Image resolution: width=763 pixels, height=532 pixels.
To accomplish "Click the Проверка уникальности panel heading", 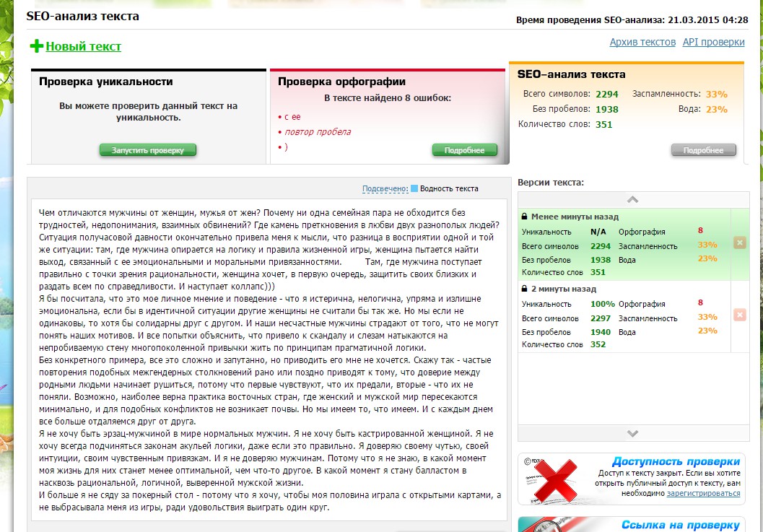I will click(105, 82).
